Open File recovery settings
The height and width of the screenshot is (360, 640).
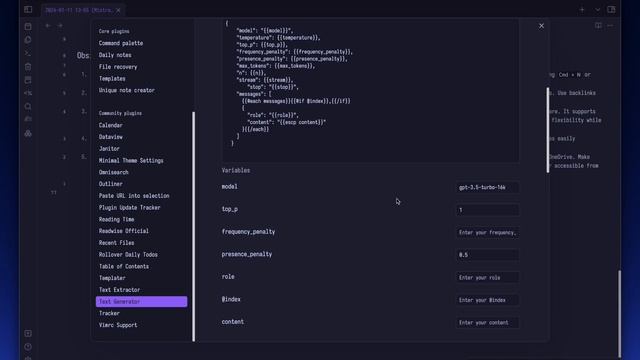[118, 67]
